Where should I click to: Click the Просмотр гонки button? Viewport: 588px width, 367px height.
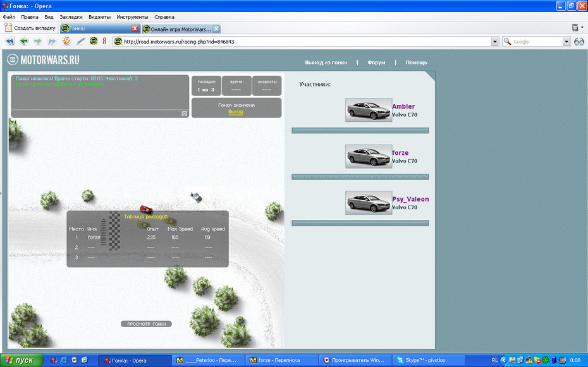(146, 324)
